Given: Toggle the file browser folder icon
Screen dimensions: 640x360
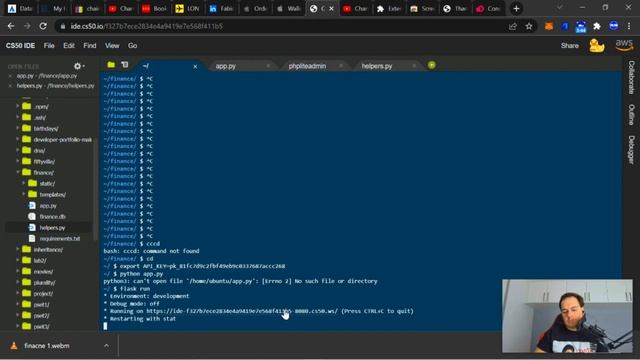Looking at the screenshot, I should coord(111,65).
